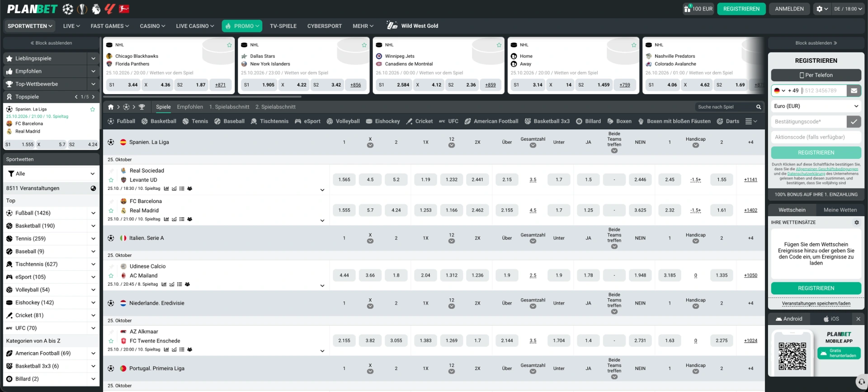The image size is (868, 392).
Task: Open the Alle sports filter dropdown
Action: click(x=52, y=174)
